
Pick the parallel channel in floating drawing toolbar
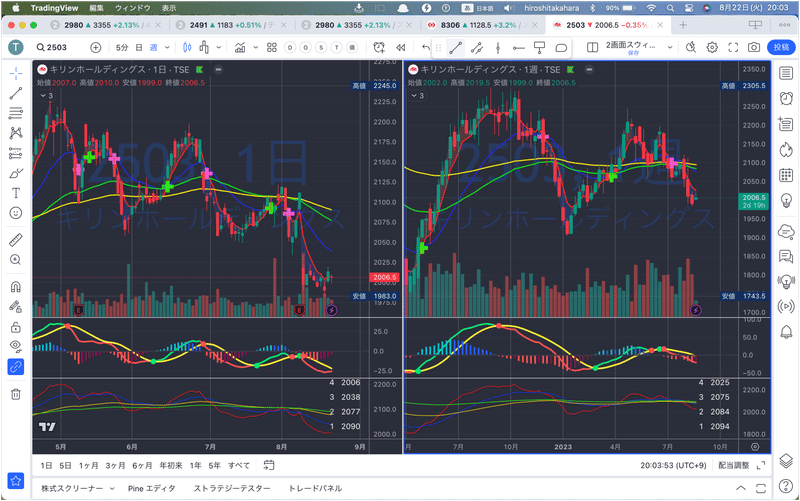click(477, 48)
